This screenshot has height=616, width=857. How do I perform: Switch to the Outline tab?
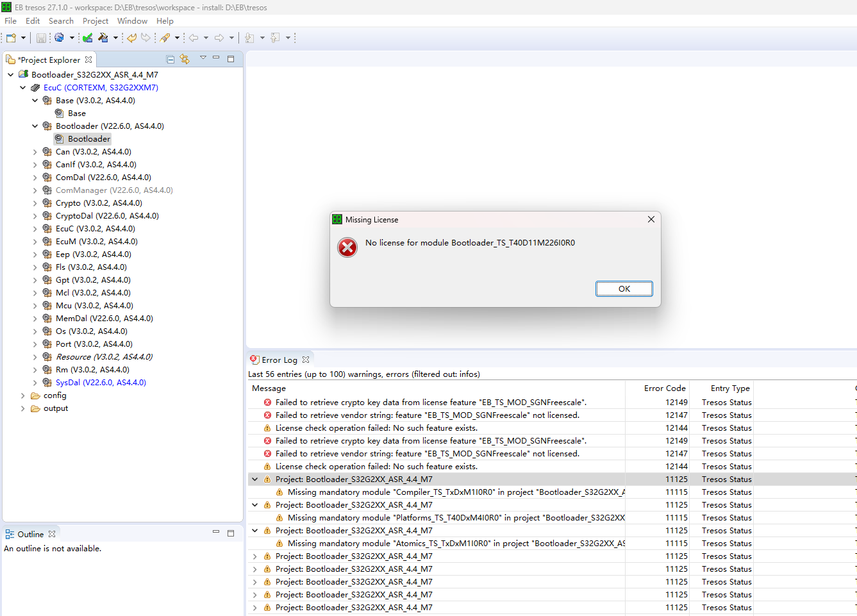[31, 533]
